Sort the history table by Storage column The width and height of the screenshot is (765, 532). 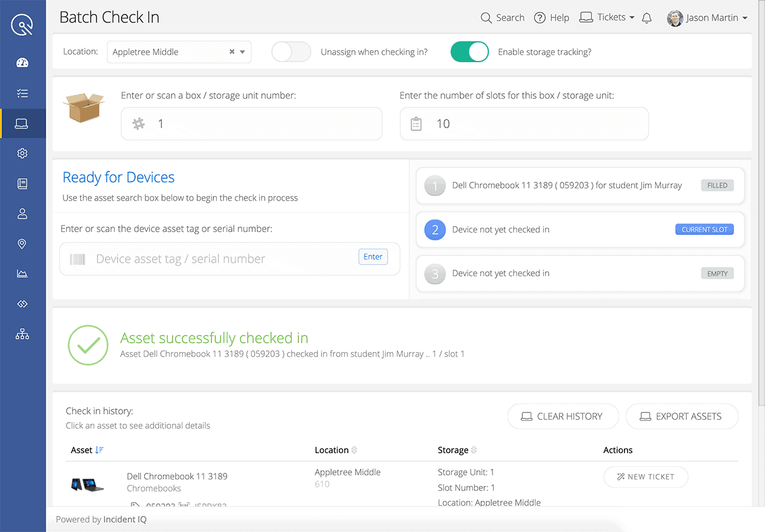(x=475, y=450)
